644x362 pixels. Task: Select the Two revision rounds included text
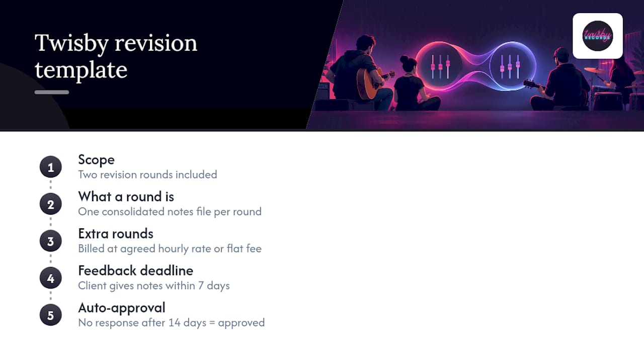(147, 174)
